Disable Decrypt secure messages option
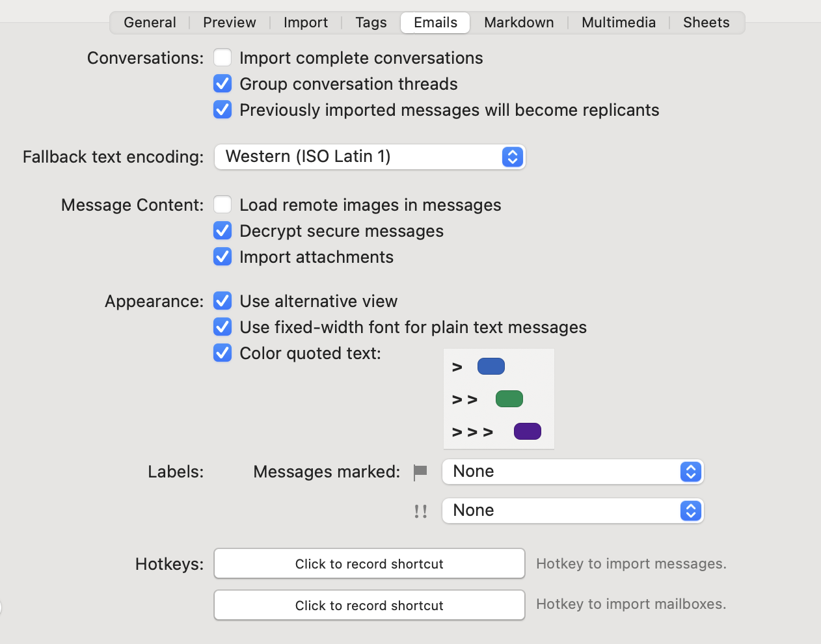This screenshot has height=644, width=821. tap(222, 231)
